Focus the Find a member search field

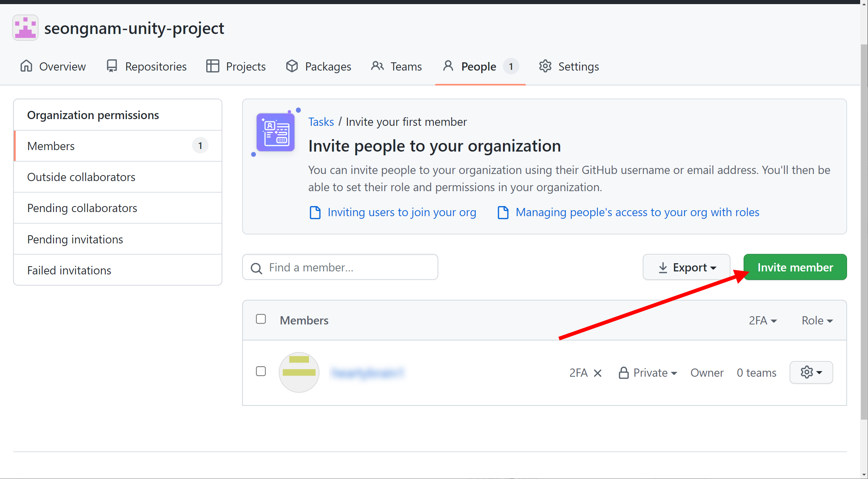347,267
